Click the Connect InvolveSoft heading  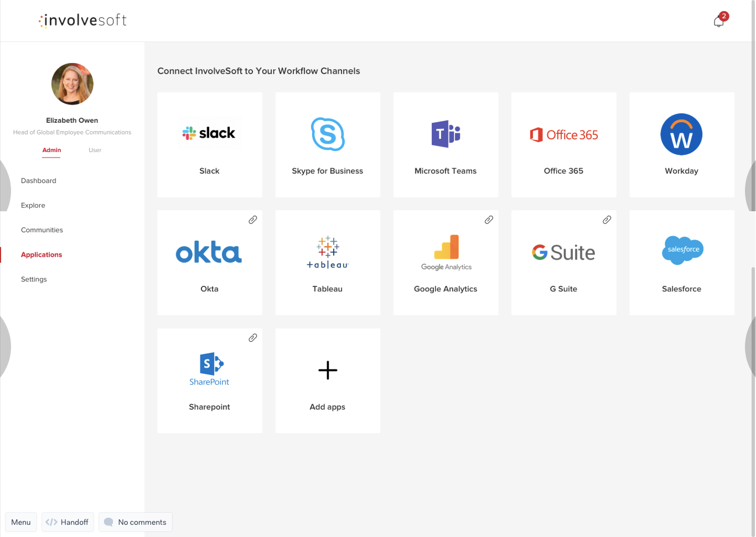pos(258,71)
